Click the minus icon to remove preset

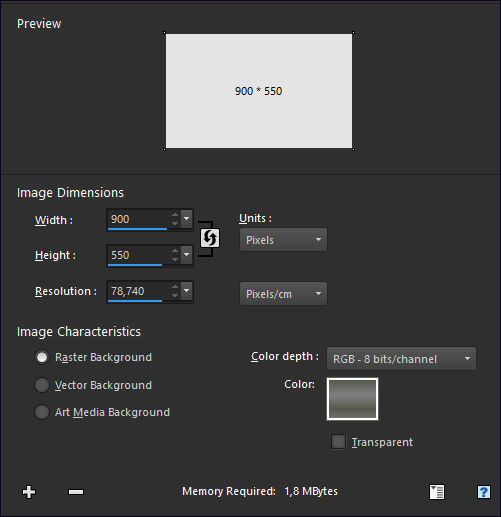click(76, 492)
